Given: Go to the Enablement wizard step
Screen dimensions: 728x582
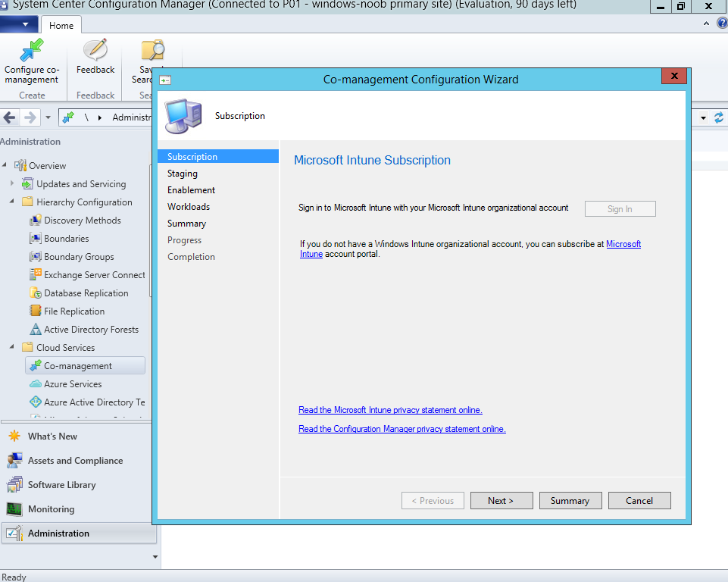Looking at the screenshot, I should (192, 190).
